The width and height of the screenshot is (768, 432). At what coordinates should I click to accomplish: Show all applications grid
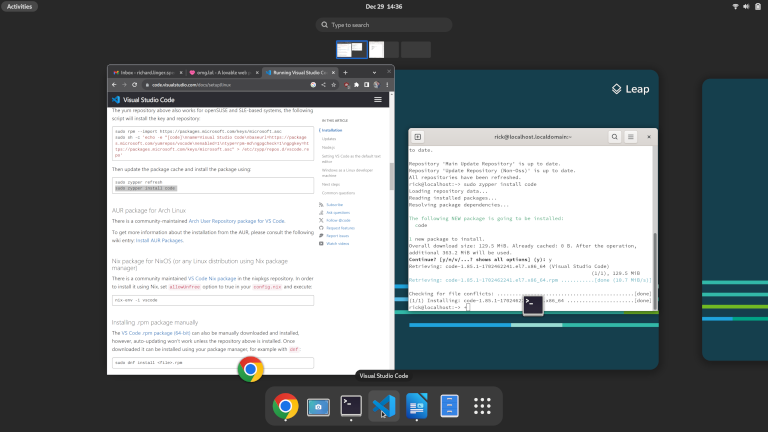[x=482, y=406]
